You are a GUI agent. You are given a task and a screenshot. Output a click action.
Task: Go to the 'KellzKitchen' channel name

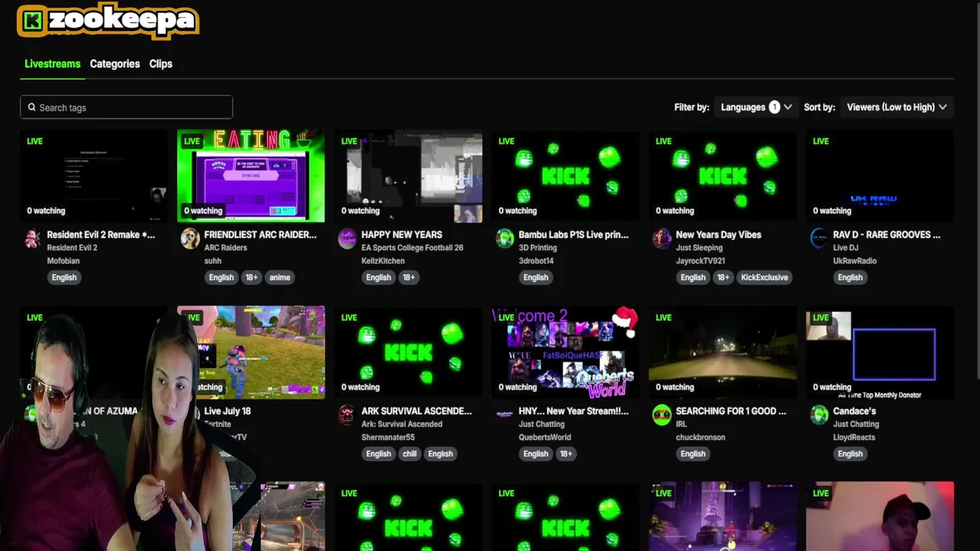coord(383,261)
